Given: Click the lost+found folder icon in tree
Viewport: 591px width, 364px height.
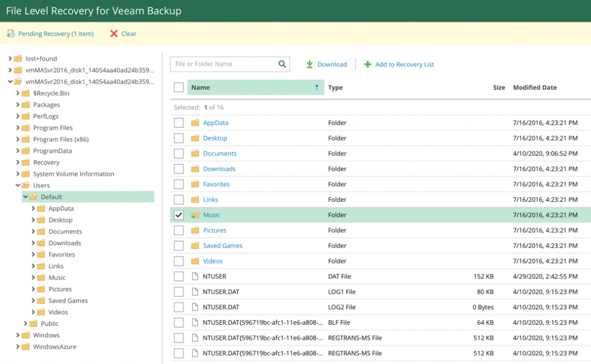Looking at the screenshot, I should pos(18,58).
